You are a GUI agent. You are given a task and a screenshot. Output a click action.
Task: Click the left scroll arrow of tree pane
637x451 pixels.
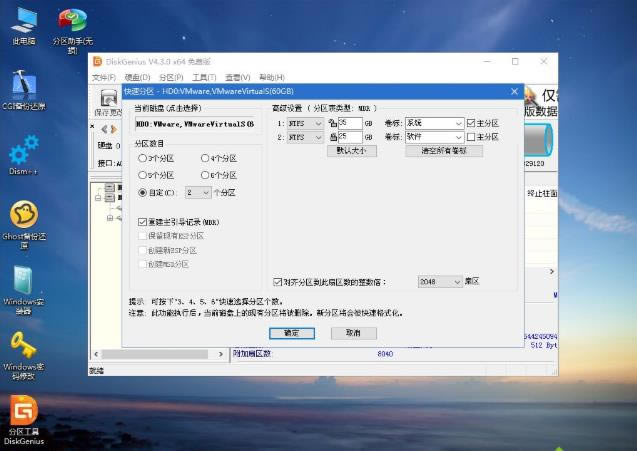96,354
